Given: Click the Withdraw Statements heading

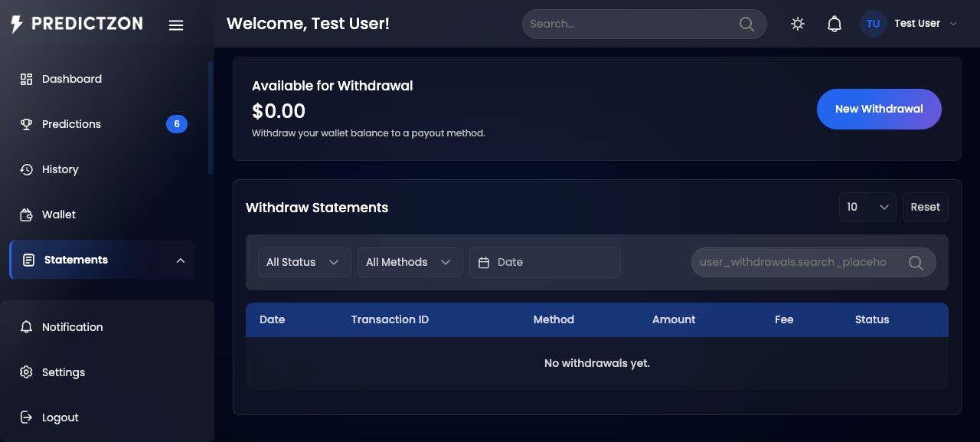Looking at the screenshot, I should click(317, 208).
